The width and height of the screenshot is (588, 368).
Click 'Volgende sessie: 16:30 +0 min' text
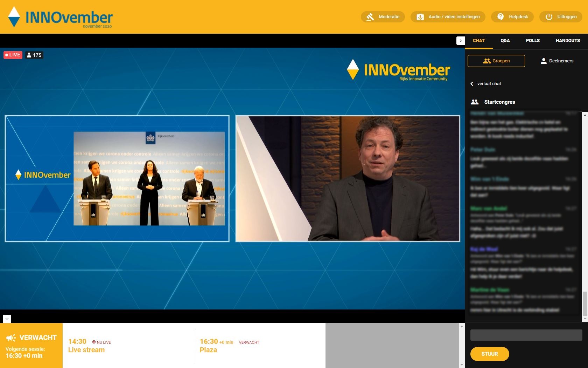[25, 352]
